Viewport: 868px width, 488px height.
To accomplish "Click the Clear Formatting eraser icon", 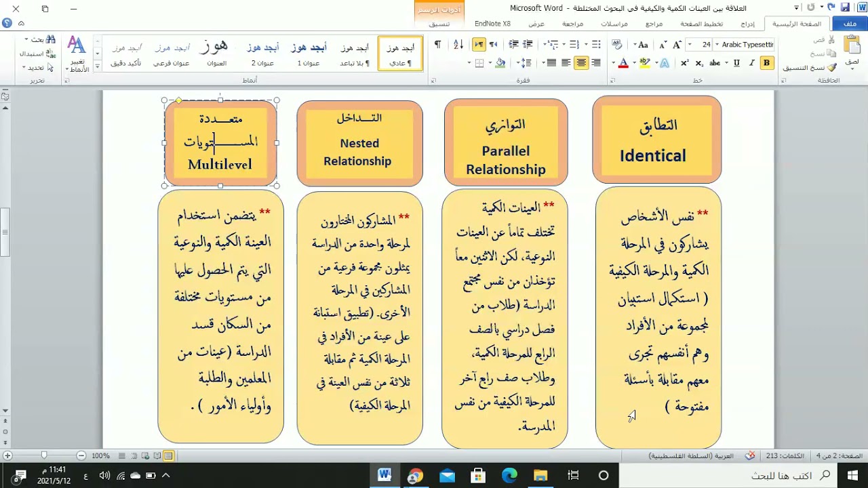I will pos(617,45).
